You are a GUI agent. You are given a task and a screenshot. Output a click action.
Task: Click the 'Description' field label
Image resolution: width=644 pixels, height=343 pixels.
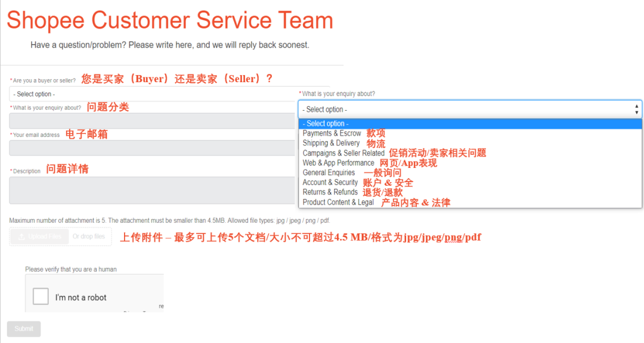click(x=27, y=171)
